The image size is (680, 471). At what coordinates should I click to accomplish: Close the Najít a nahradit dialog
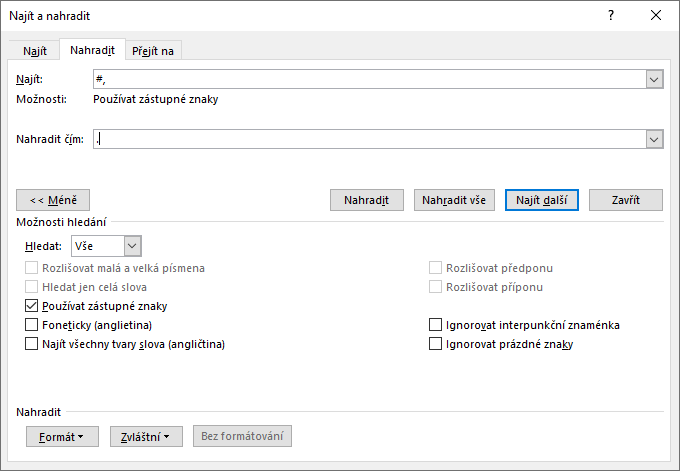[656, 15]
